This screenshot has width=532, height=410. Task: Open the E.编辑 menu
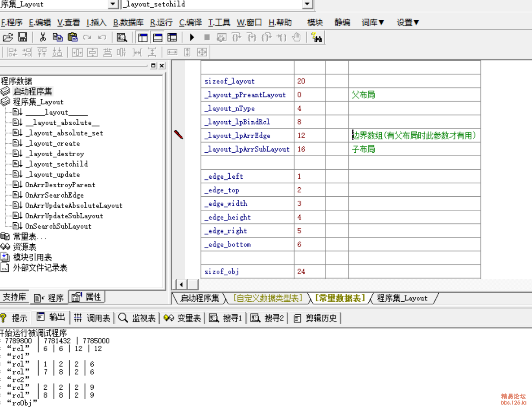[x=40, y=22]
